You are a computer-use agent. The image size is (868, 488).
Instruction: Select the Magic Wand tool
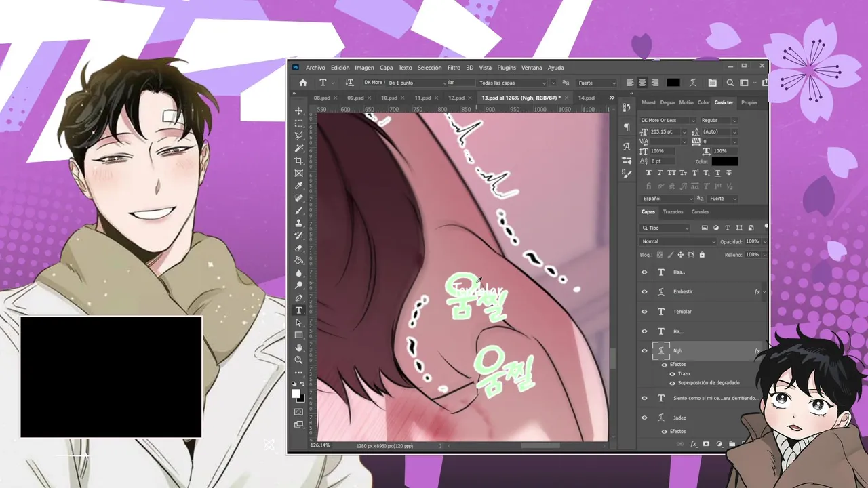tap(298, 148)
